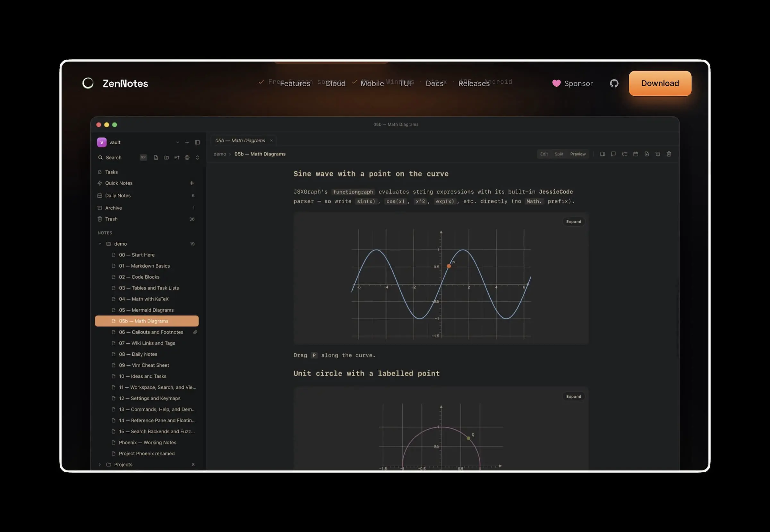
Task: Add a quick note with the plus icon
Action: coord(192,183)
